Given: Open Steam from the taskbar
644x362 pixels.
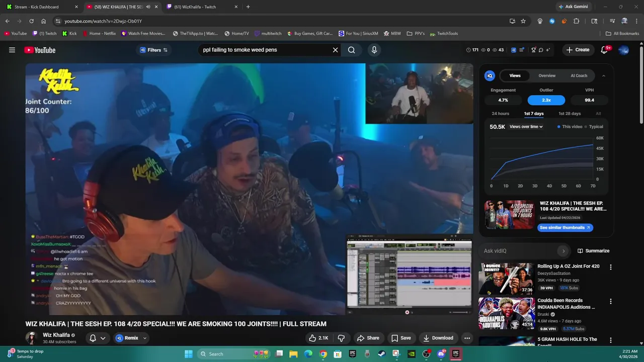Looking at the screenshot, I should 381,354.
